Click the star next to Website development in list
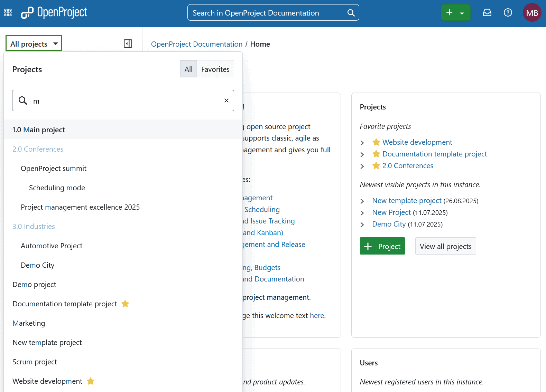 [91, 381]
